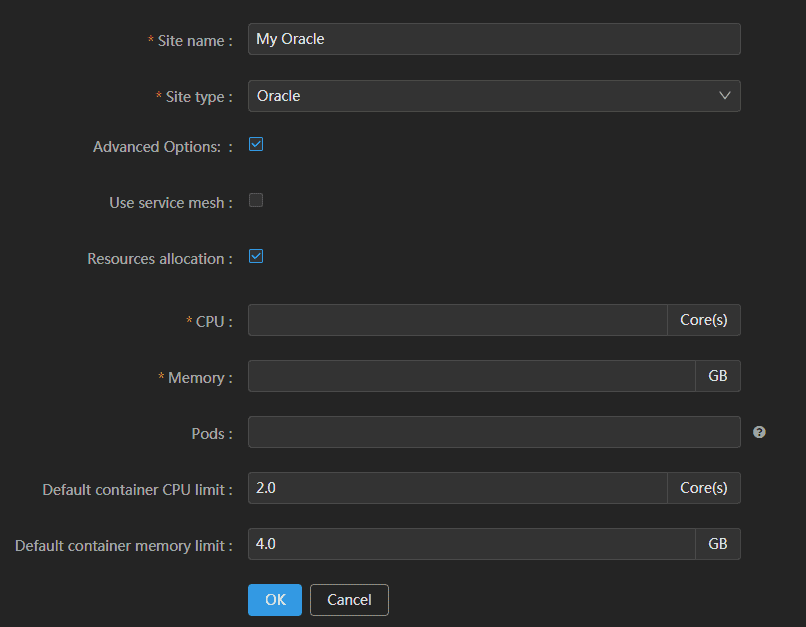
Task: Focus the Site name input field
Action: (x=494, y=39)
